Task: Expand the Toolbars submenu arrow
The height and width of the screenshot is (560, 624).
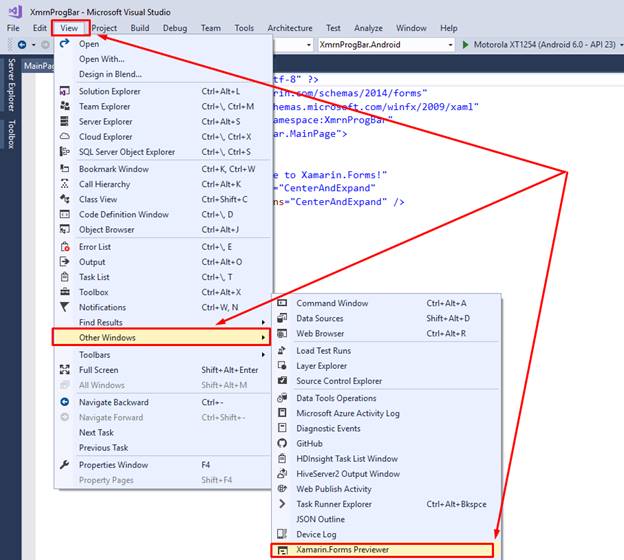Action: [x=263, y=355]
